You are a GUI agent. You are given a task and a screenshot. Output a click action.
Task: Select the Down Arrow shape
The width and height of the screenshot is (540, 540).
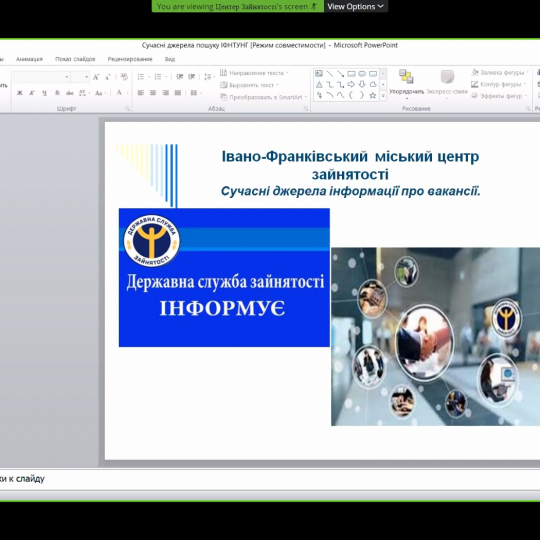point(362,85)
